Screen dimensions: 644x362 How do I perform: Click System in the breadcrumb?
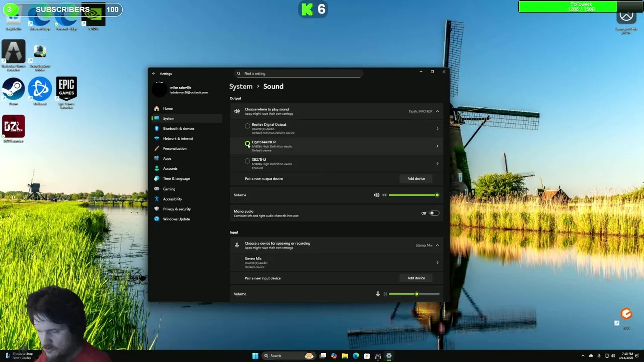[241, 87]
